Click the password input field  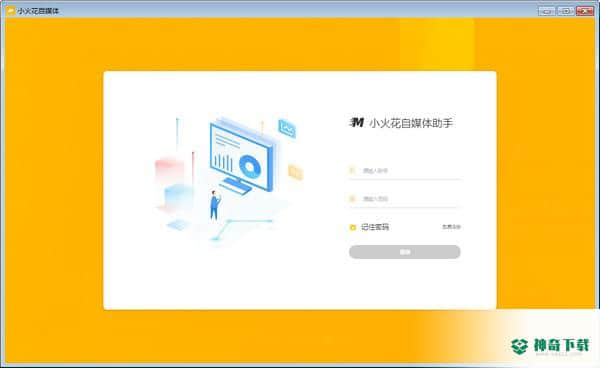point(405,199)
